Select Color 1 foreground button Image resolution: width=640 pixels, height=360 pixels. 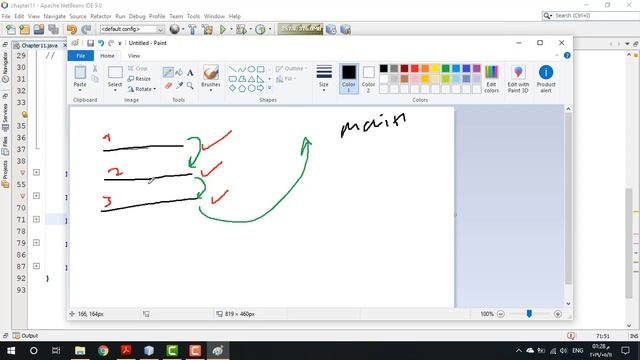(349, 79)
